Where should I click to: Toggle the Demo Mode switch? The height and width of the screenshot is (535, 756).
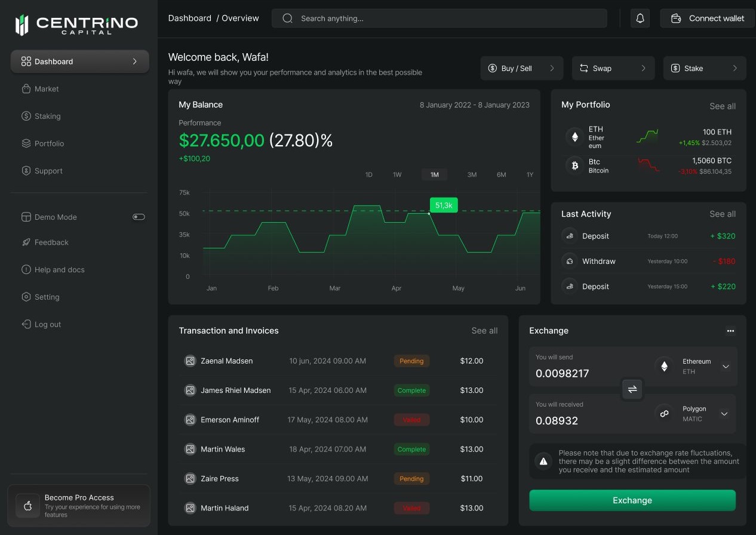pyautogui.click(x=139, y=217)
